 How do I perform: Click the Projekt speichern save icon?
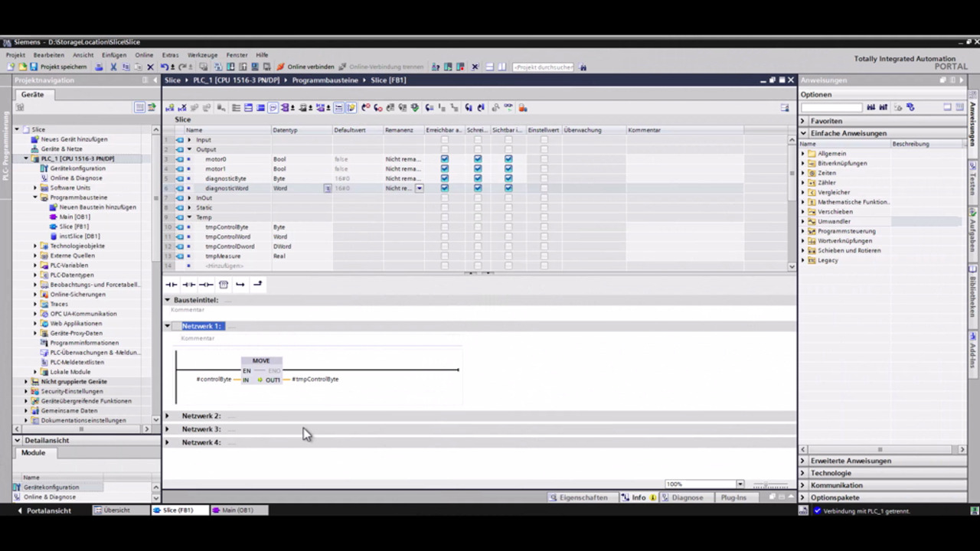[x=34, y=67]
